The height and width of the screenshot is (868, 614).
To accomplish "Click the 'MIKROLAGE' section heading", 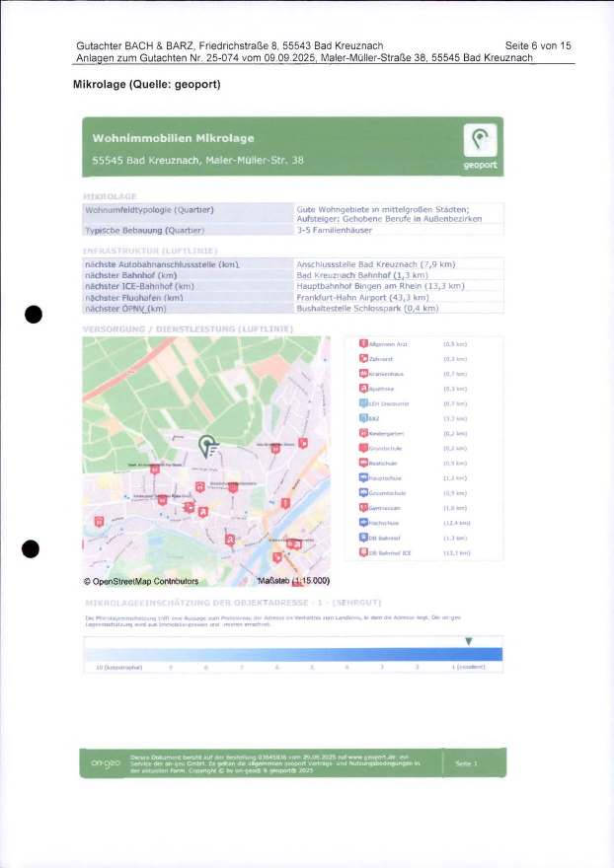I will coord(110,196).
